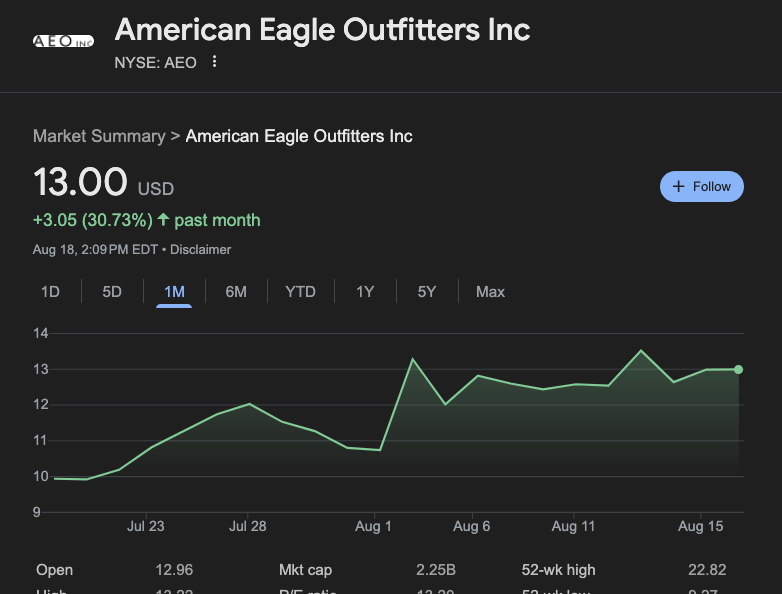The height and width of the screenshot is (594, 782).
Task: Click the plus Follow button
Action: [x=702, y=186]
